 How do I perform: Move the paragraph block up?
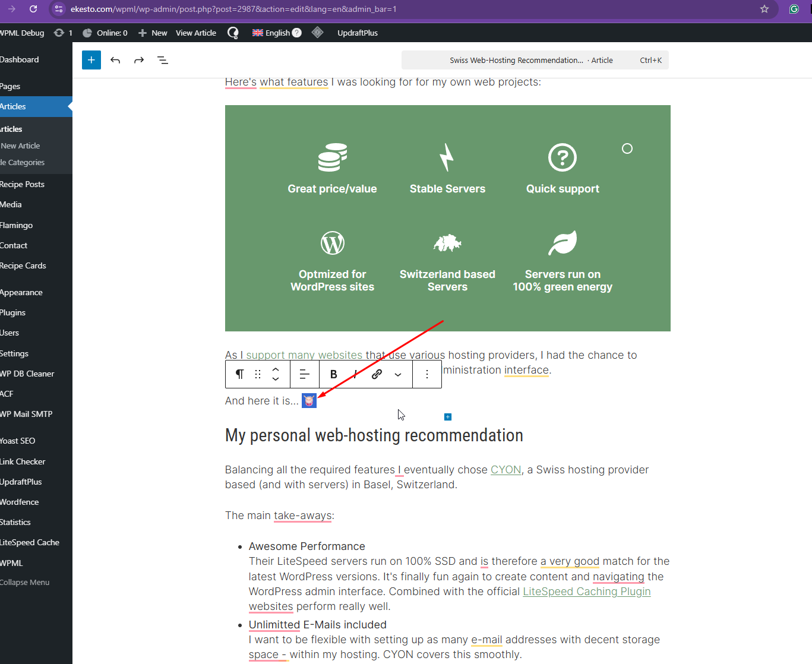276,370
